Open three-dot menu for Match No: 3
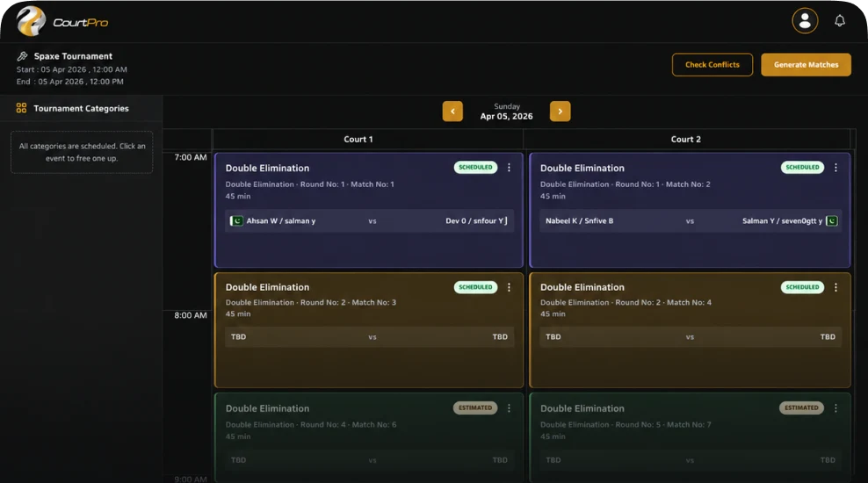Viewport: 868px width, 483px height. (509, 287)
